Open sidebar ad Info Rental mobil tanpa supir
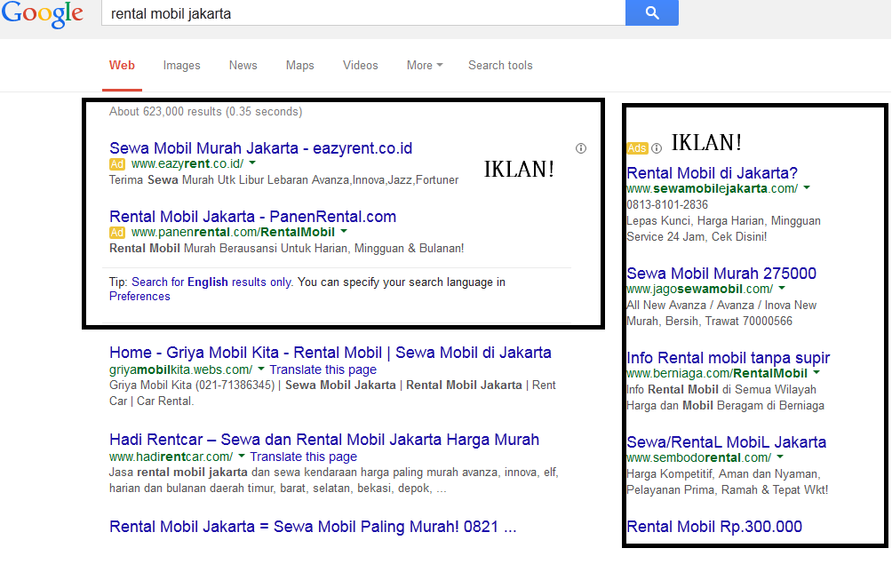The width and height of the screenshot is (892, 588). (x=729, y=358)
